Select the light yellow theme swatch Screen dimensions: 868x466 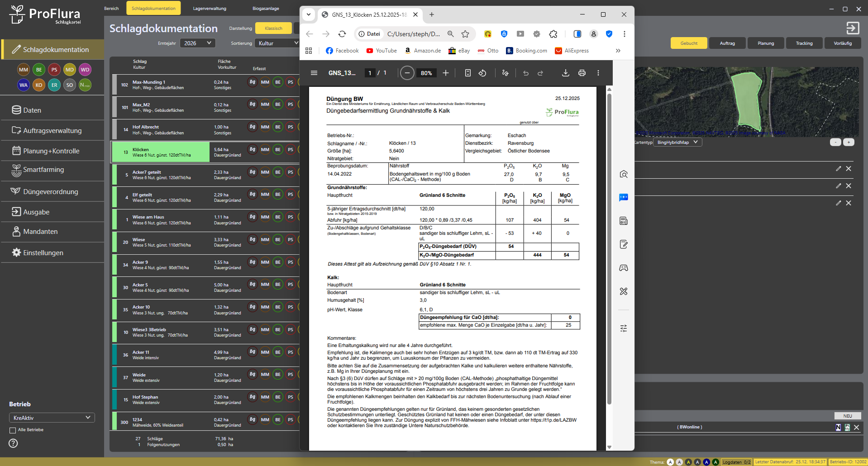pyautogui.click(x=688, y=462)
